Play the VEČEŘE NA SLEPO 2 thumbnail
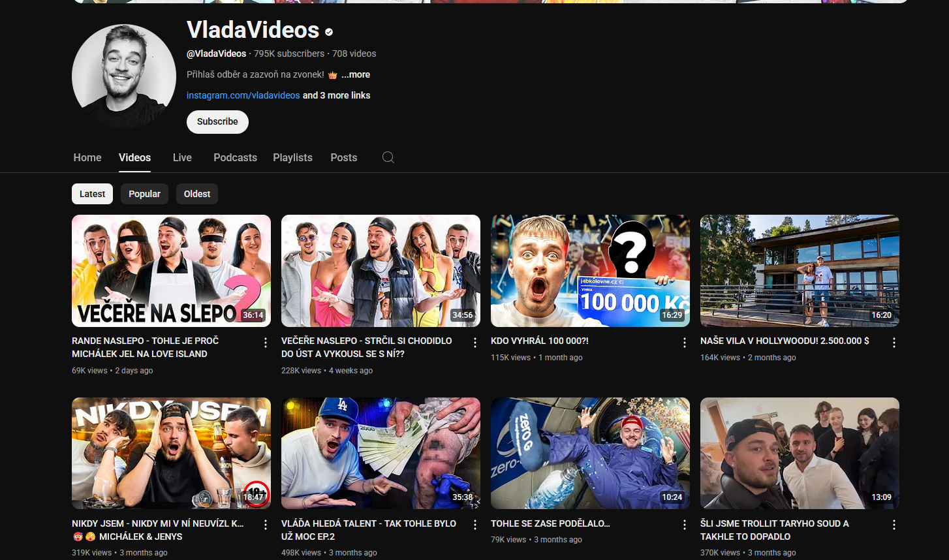 click(x=171, y=271)
